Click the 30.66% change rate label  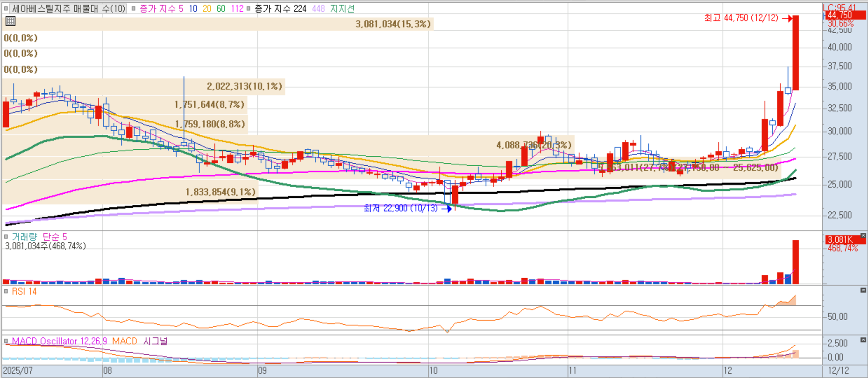pyautogui.click(x=840, y=23)
